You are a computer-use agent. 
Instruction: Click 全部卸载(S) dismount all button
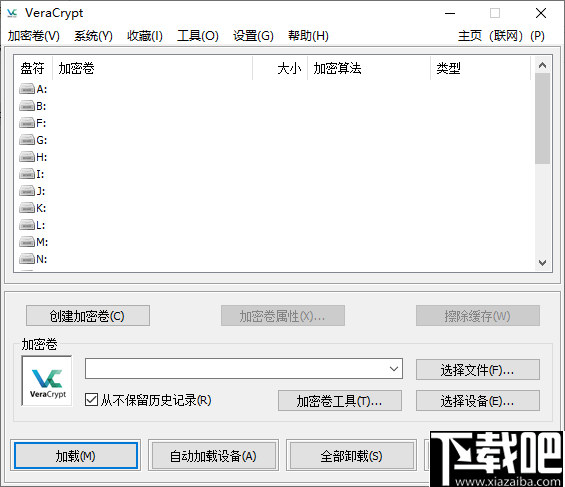coord(351,456)
